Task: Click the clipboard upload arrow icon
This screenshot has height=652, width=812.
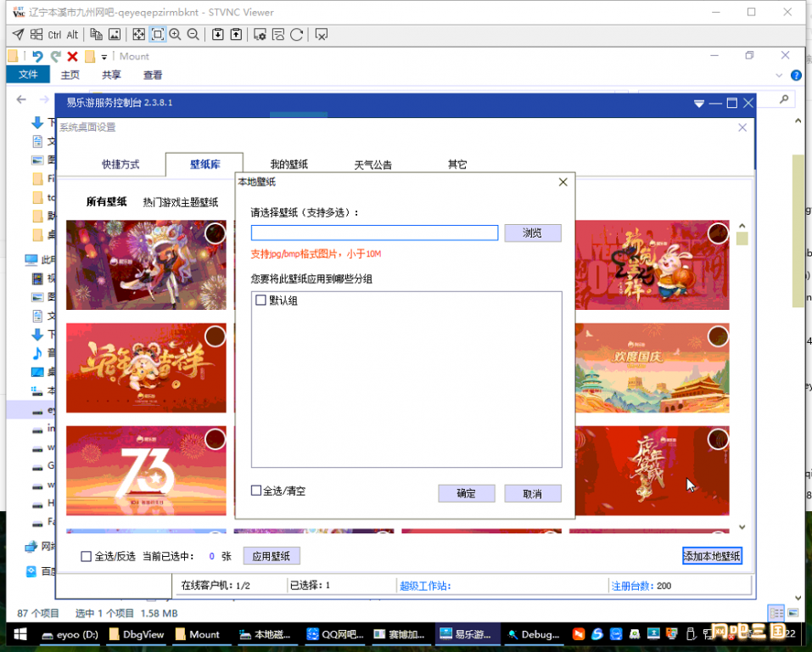Action: [236, 35]
